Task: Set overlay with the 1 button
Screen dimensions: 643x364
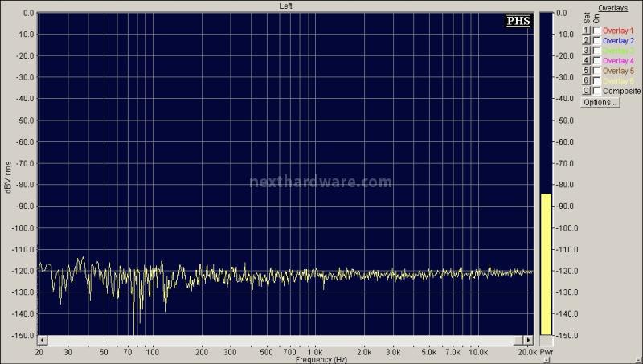Action: tap(587, 31)
